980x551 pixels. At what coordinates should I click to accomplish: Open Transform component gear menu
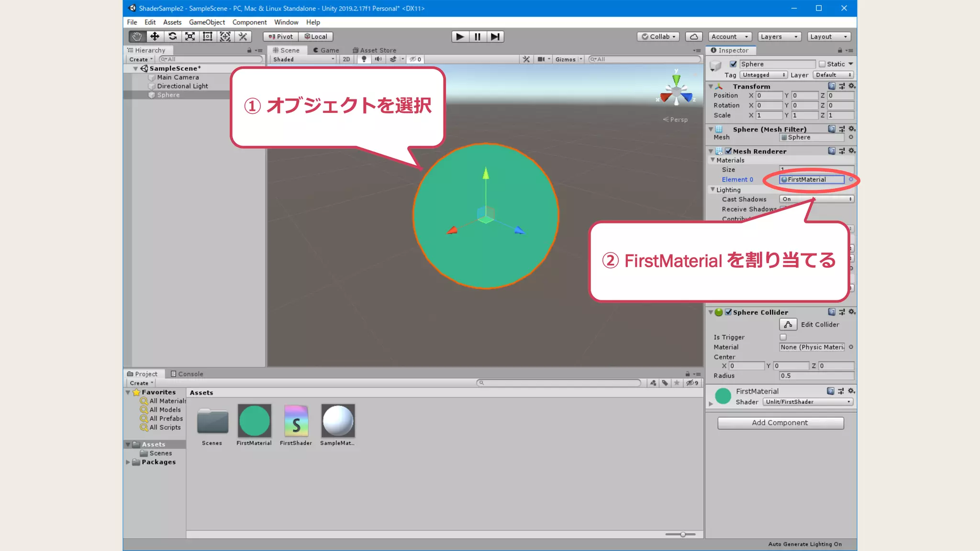852,86
